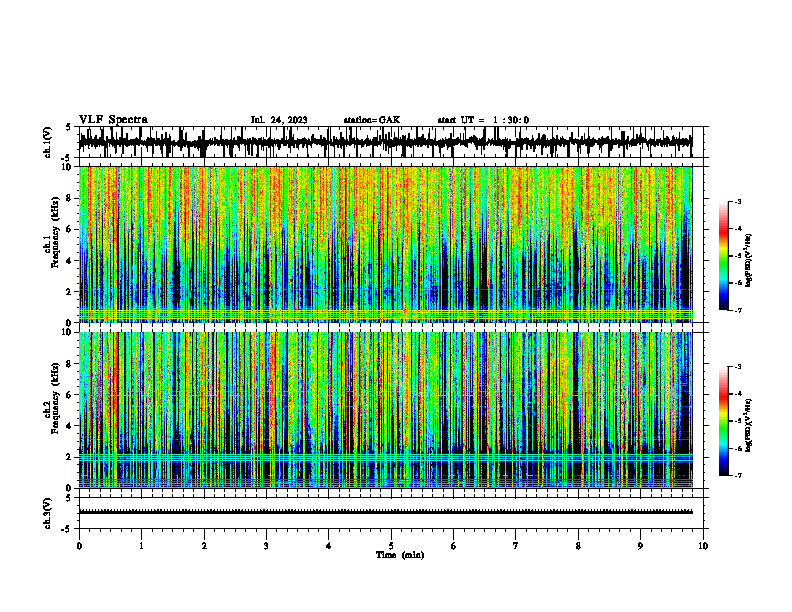Click time axis tick label "4"
This screenshot has width=792, height=612.
(329, 546)
